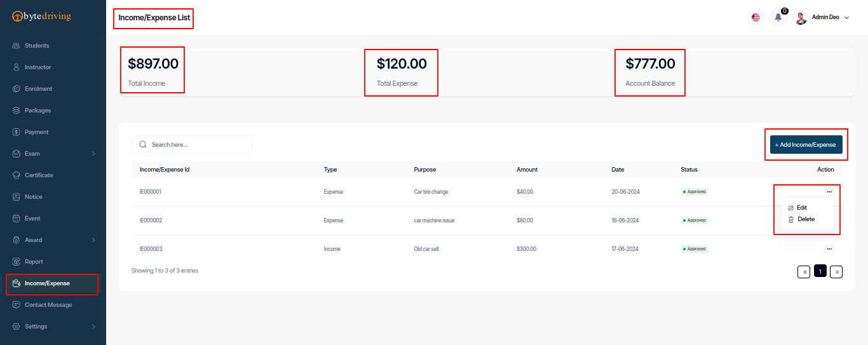
Task: Click the Payment dollar icon
Action: point(17,132)
